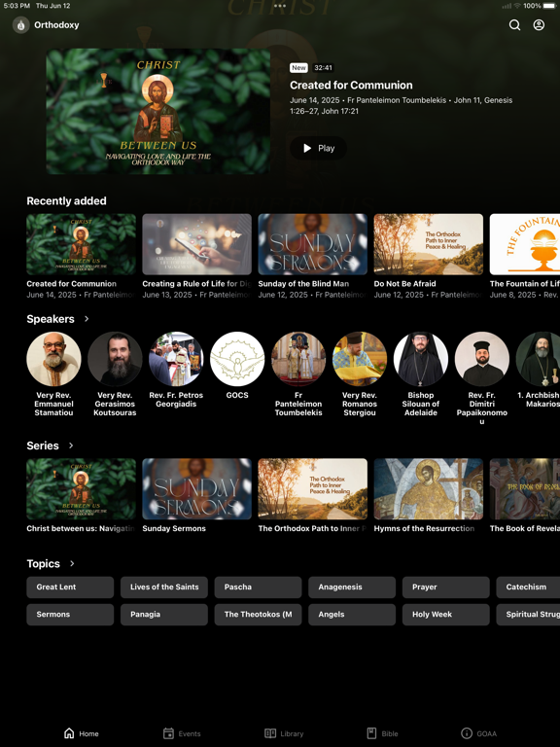Tap the Hymns of the Resurrection label
This screenshot has width=560, height=747.
[x=424, y=528]
